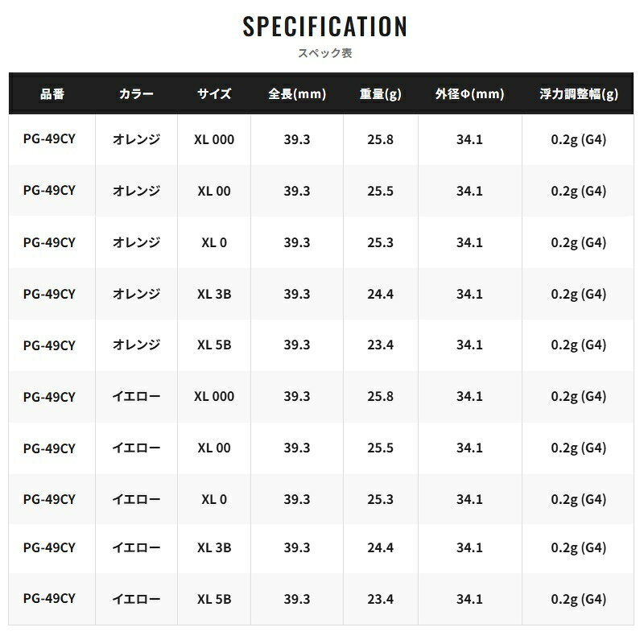This screenshot has height=644, width=644.
Task: Click XL 000 size in first オレンジ row
Action: [x=214, y=139]
